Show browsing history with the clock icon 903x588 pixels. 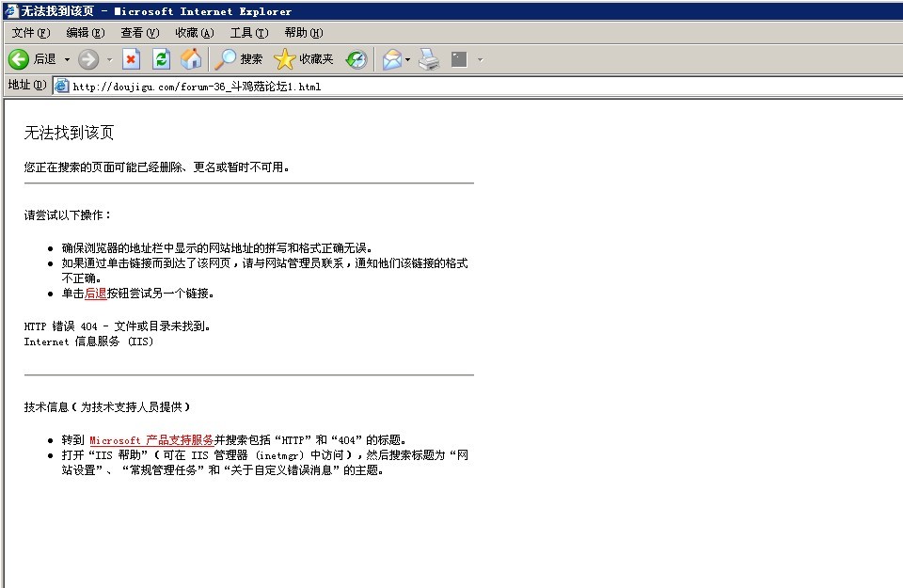point(356,58)
